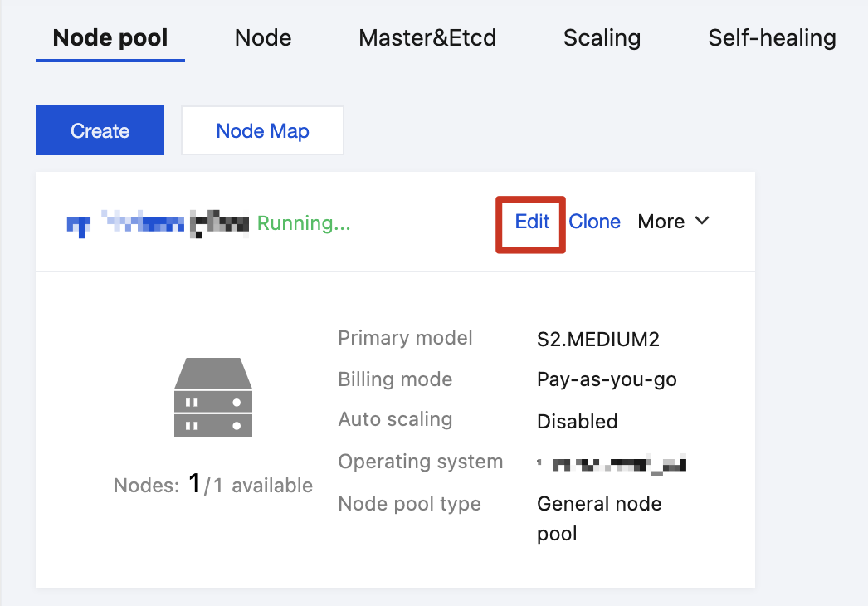The image size is (868, 606).
Task: Click the blurred node pool name
Action: click(158, 223)
